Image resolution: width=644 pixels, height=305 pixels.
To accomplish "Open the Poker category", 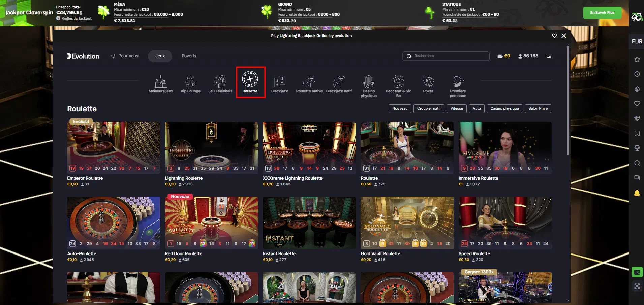I will coord(428,84).
